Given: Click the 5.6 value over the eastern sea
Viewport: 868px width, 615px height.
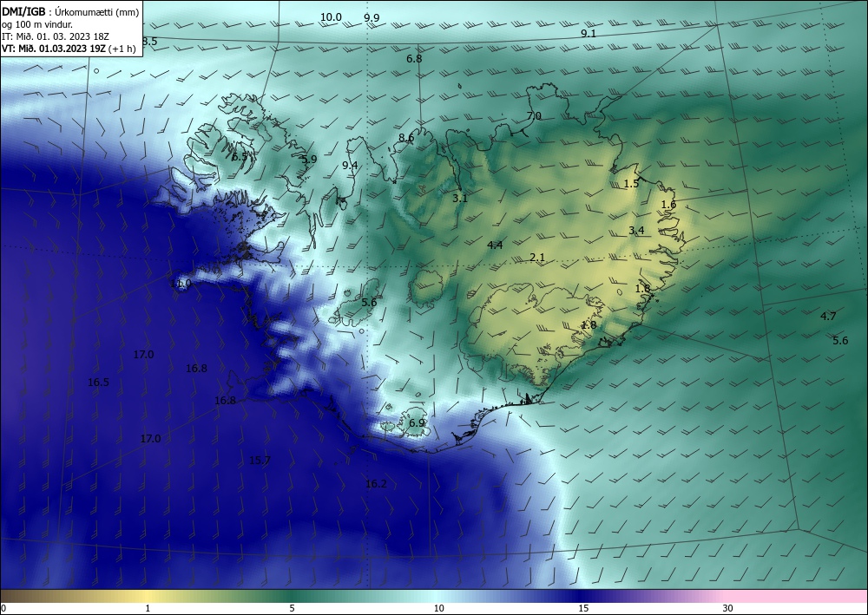Looking at the screenshot, I should point(840,341).
